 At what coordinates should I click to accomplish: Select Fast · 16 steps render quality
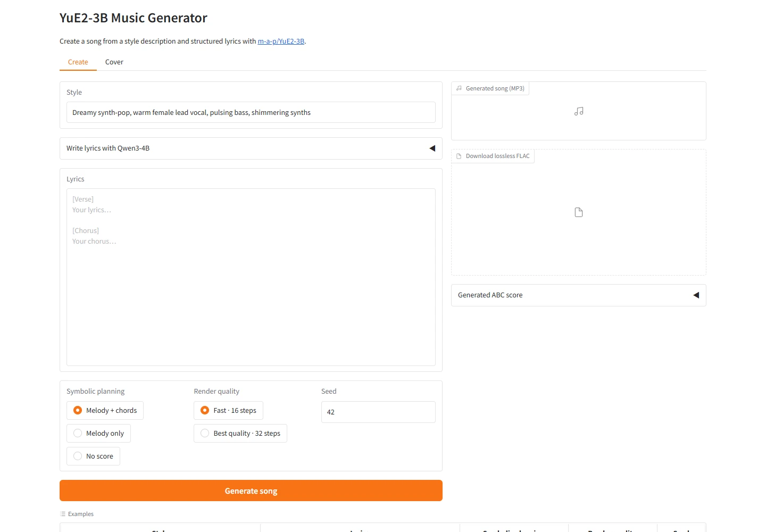pos(228,410)
